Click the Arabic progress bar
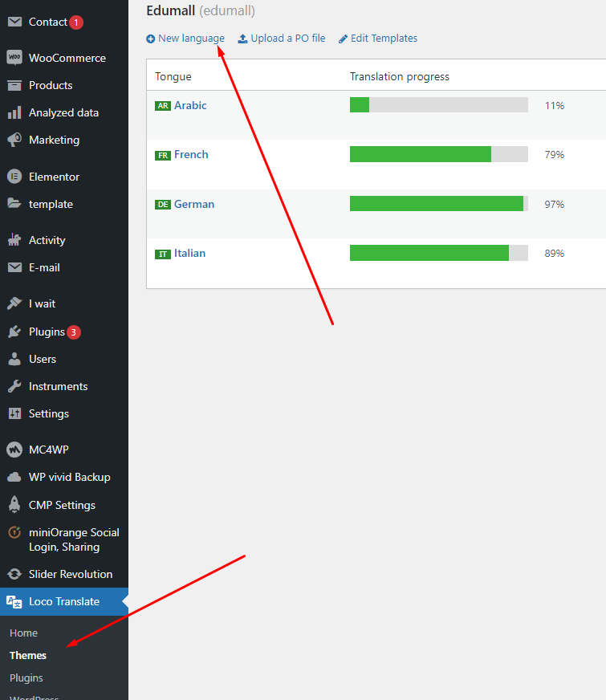The height and width of the screenshot is (700, 606). [439, 105]
